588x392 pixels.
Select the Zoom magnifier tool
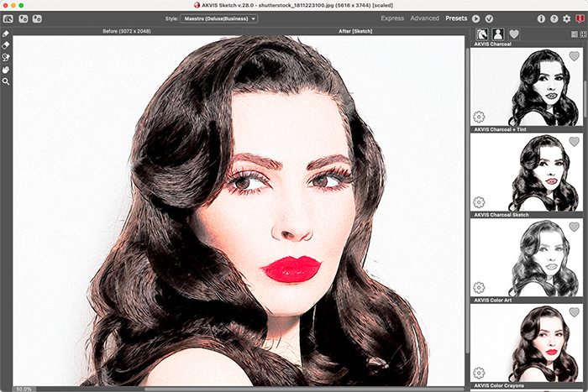pos(6,81)
